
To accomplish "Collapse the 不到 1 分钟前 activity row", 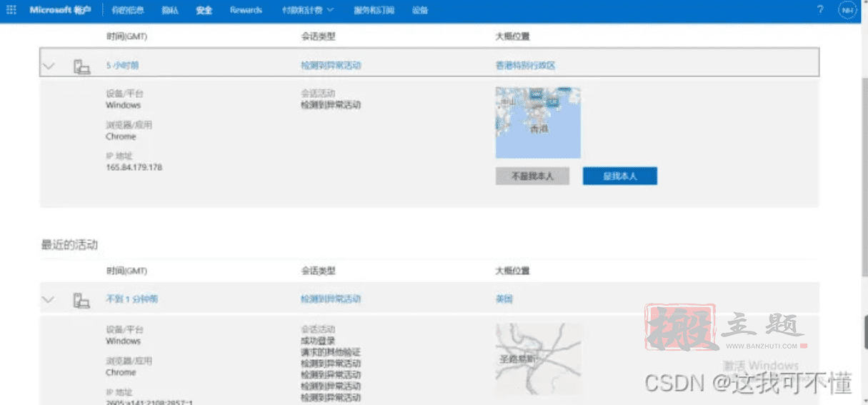I will tap(49, 299).
